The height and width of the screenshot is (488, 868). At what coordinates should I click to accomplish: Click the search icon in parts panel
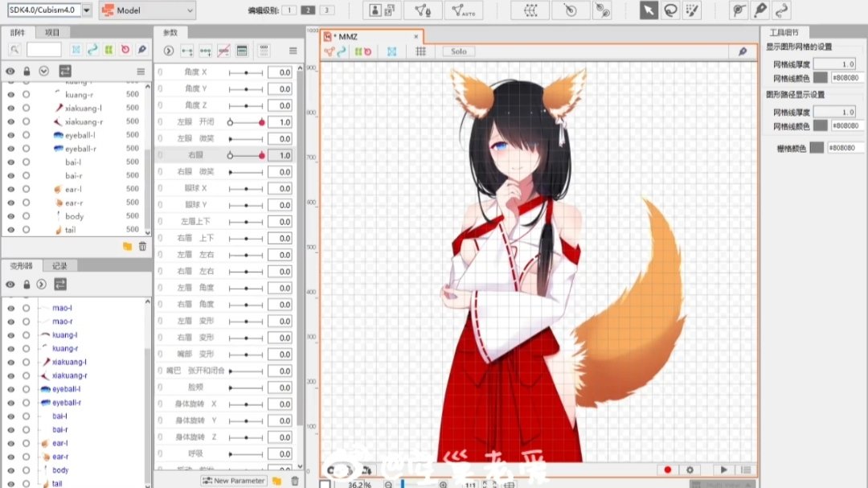[x=15, y=50]
